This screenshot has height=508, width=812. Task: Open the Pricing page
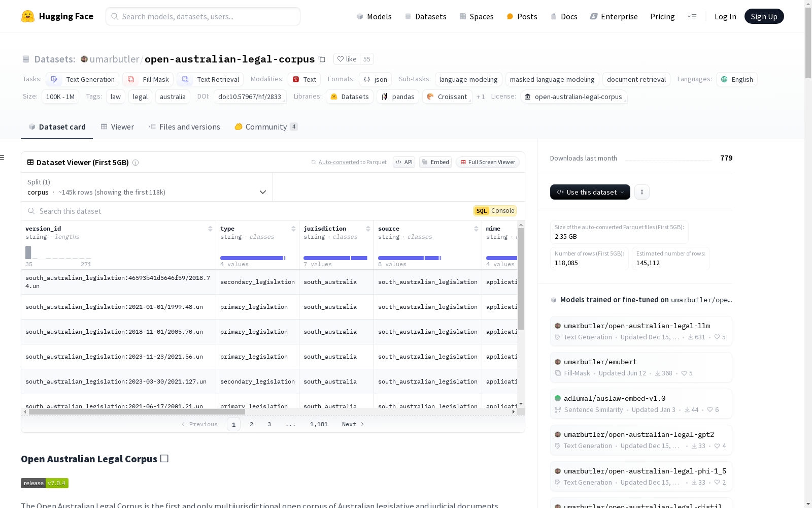click(x=662, y=16)
